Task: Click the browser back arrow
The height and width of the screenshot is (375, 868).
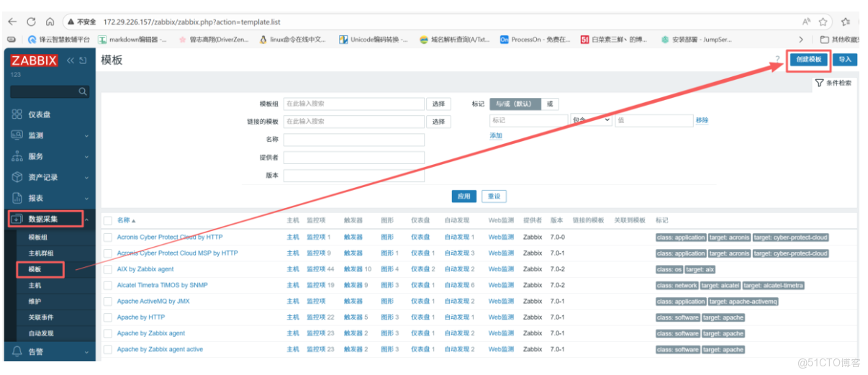Action: point(12,22)
